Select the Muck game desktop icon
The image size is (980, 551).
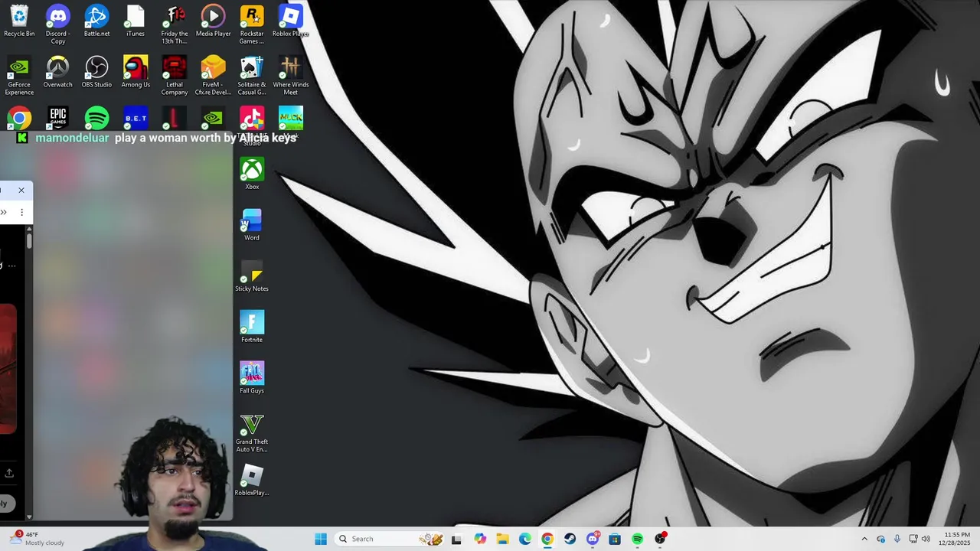pyautogui.click(x=291, y=119)
